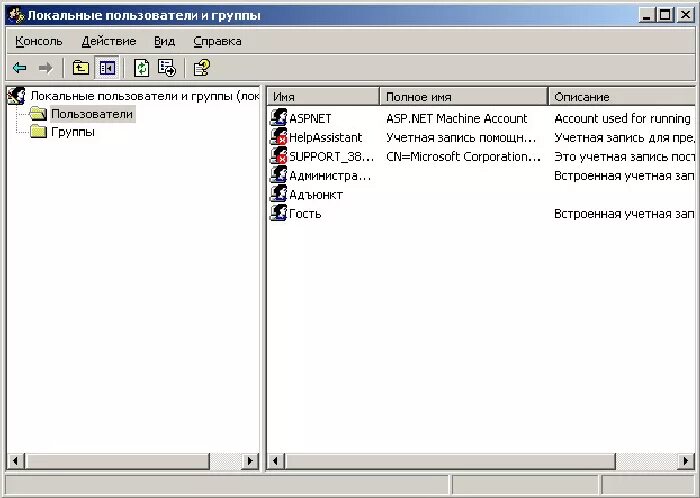
Task: Open the Вид menu
Action: point(164,41)
